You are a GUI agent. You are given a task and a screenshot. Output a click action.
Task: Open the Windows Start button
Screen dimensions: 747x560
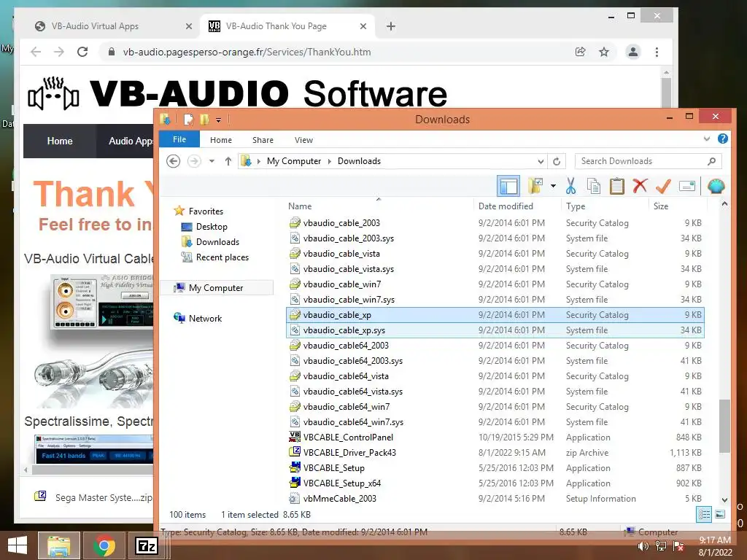tap(18, 545)
